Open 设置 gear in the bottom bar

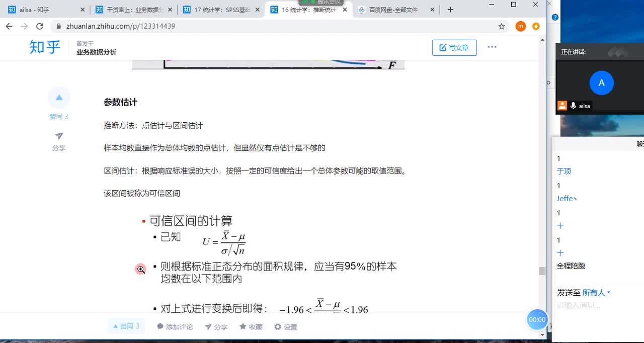(285, 327)
